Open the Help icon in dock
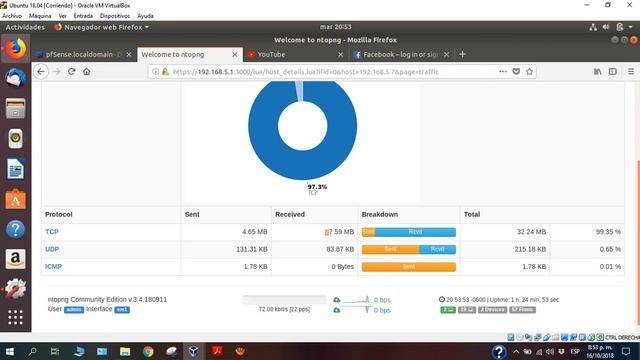 point(16,229)
